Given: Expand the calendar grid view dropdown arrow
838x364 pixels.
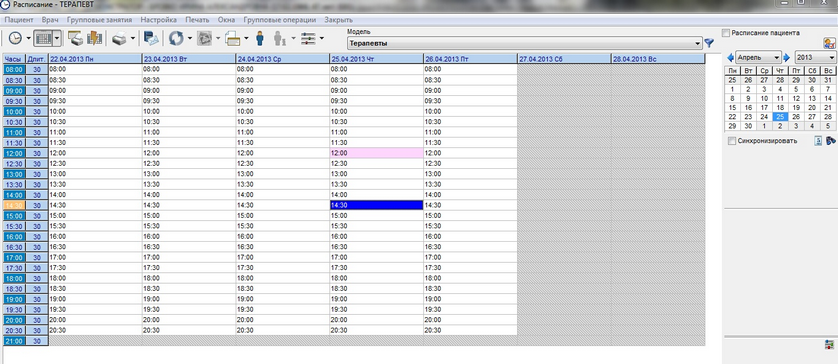Looking at the screenshot, I should point(57,38).
